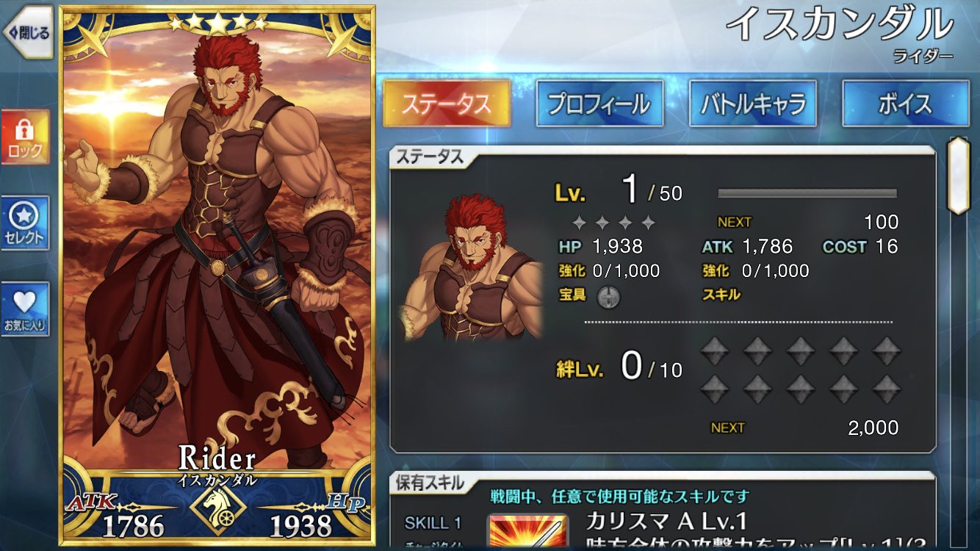Tap the five-star rarity banner atop card
The height and width of the screenshot is (551, 980).
(217, 24)
